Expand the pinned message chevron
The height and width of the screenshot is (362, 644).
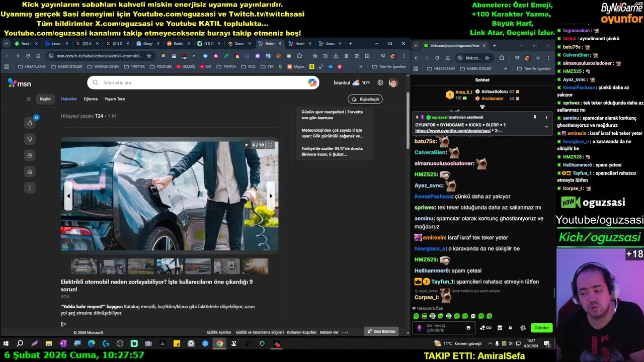(546, 127)
